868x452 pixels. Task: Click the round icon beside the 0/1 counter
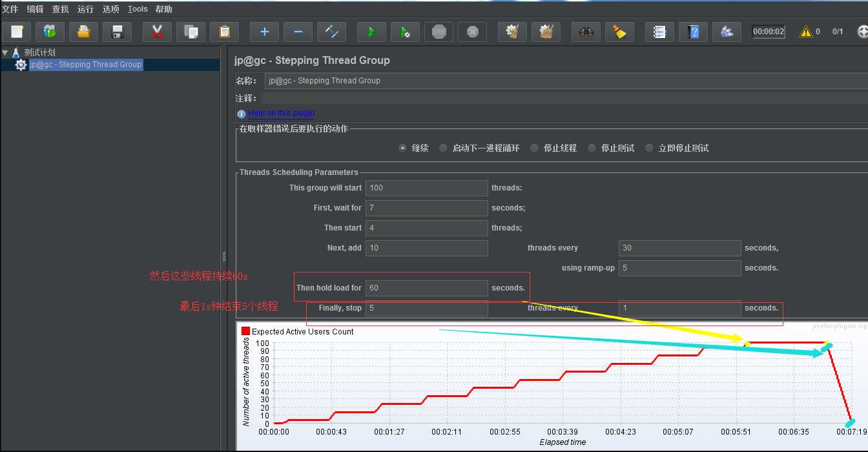(x=862, y=32)
